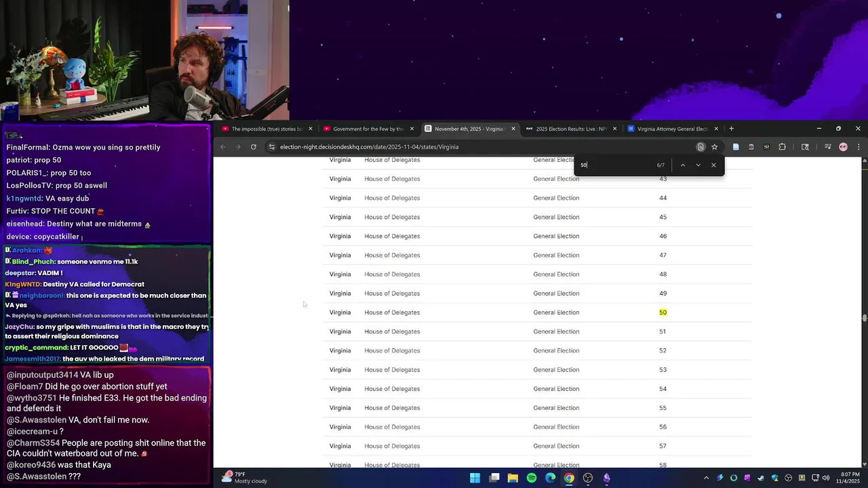Click the trash can extension icon
This screenshot has width=868, height=488.
751,147
